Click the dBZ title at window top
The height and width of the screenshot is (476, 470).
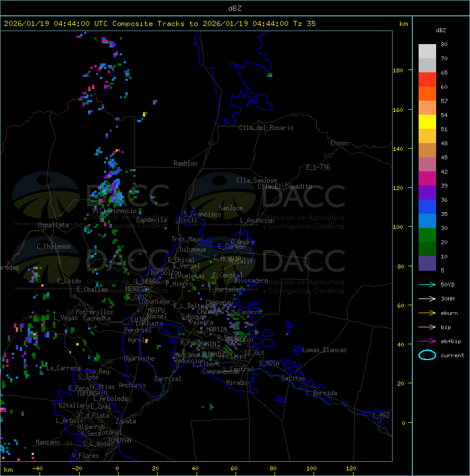coord(235,8)
